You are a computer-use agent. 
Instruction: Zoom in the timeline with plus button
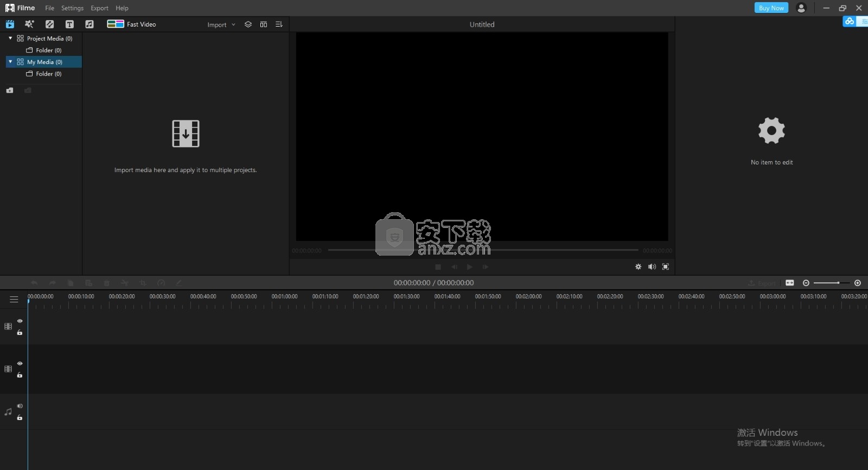(858, 283)
